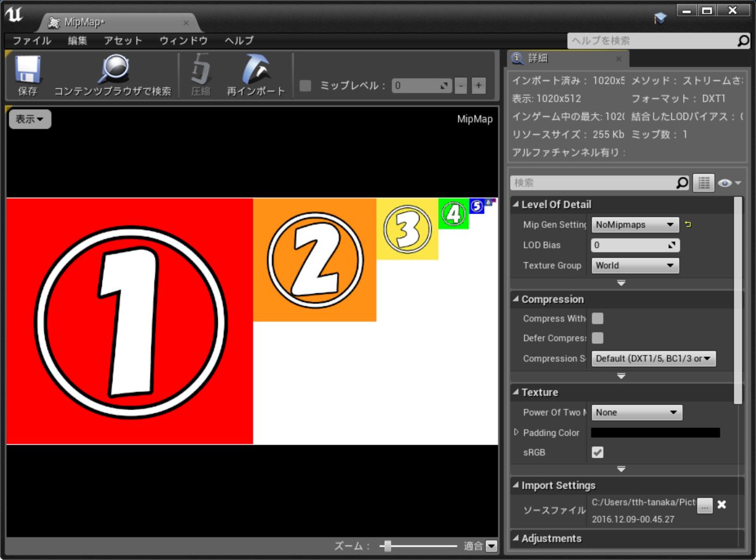756x560 pixels.
Task: Disable the sRGB checkbox
Action: tap(597, 452)
